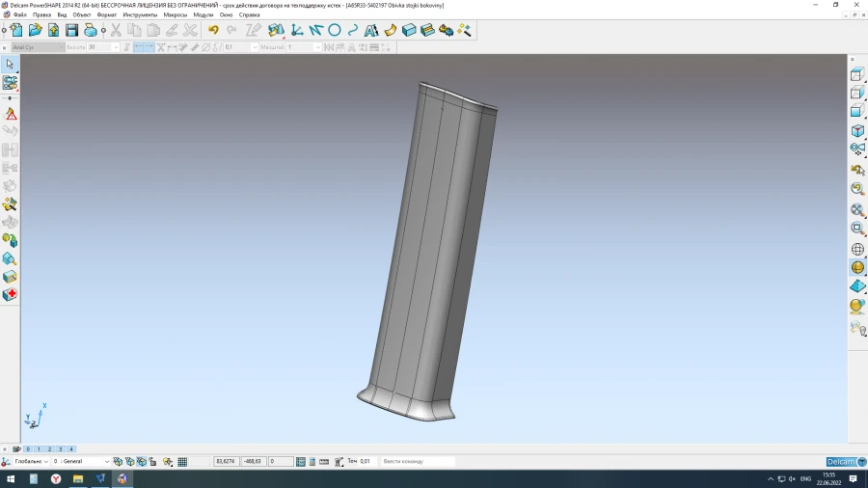Click level button 3
This screenshot has width=868, height=488.
pos(60,449)
